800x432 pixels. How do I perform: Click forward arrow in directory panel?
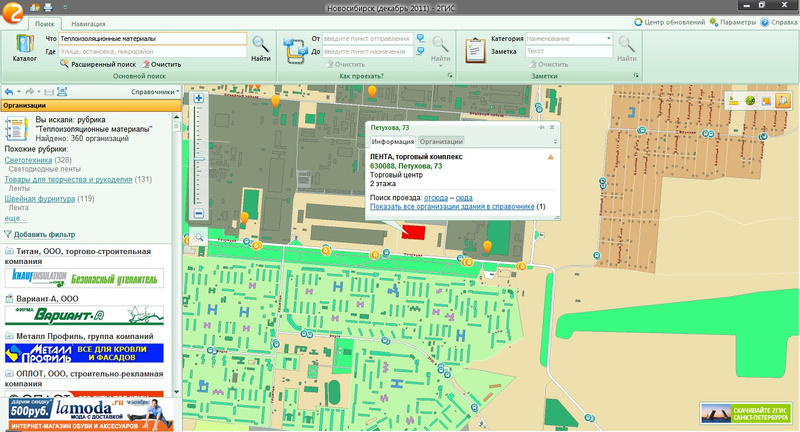(x=29, y=92)
